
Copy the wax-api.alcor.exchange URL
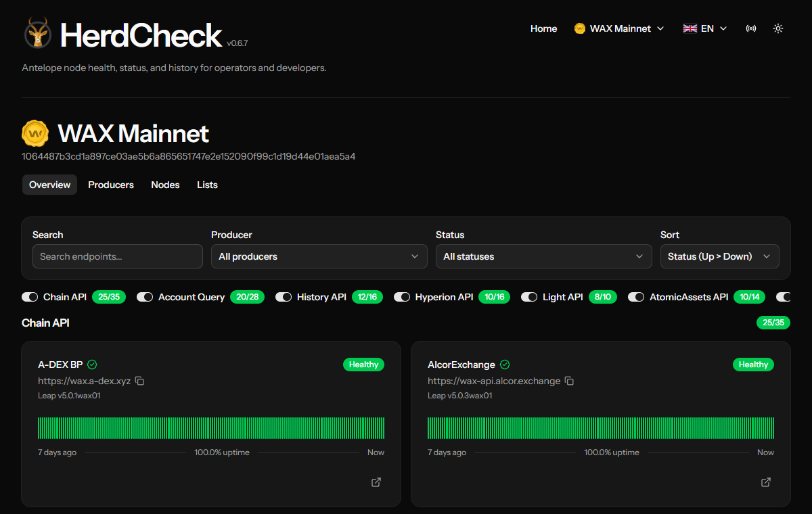coord(570,381)
